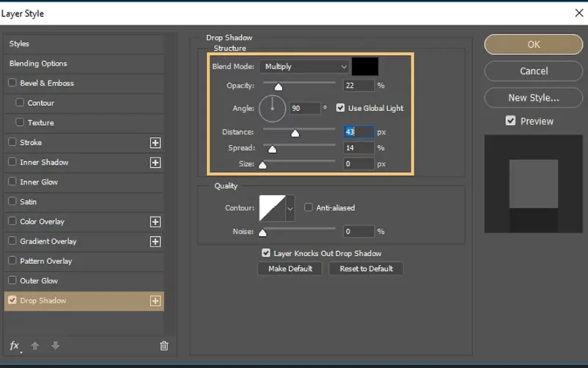
Task: Close the Layer Style dialog
Action: (579, 13)
